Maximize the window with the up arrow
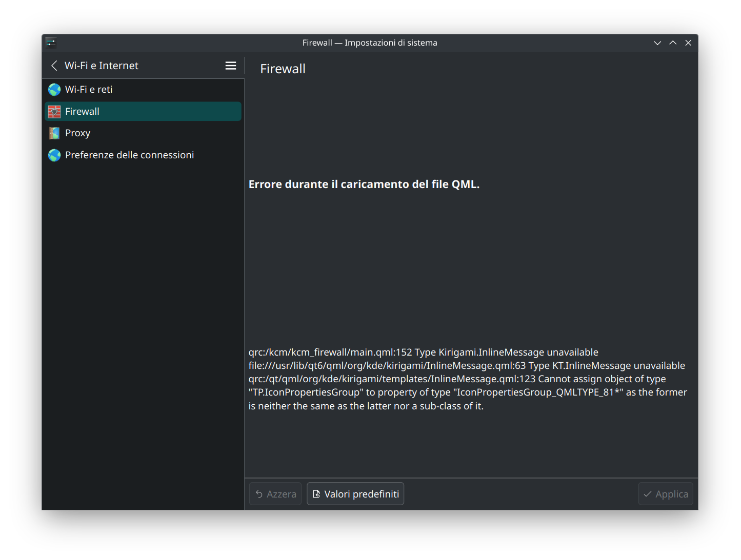 [x=673, y=43]
